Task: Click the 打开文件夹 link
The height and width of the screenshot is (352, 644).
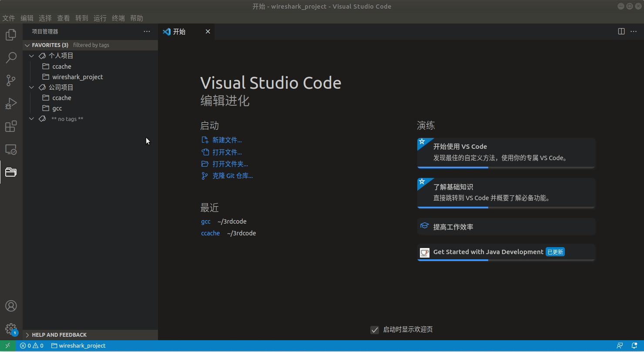Action: coord(230,164)
